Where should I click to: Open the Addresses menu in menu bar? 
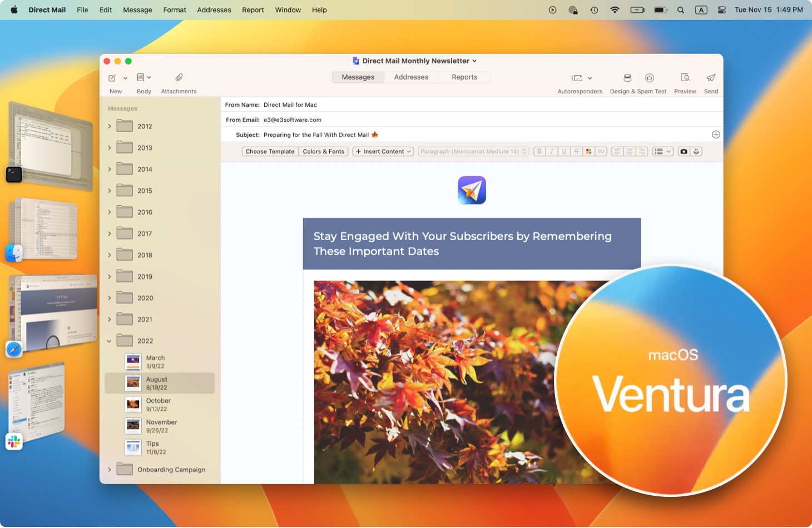pyautogui.click(x=214, y=10)
